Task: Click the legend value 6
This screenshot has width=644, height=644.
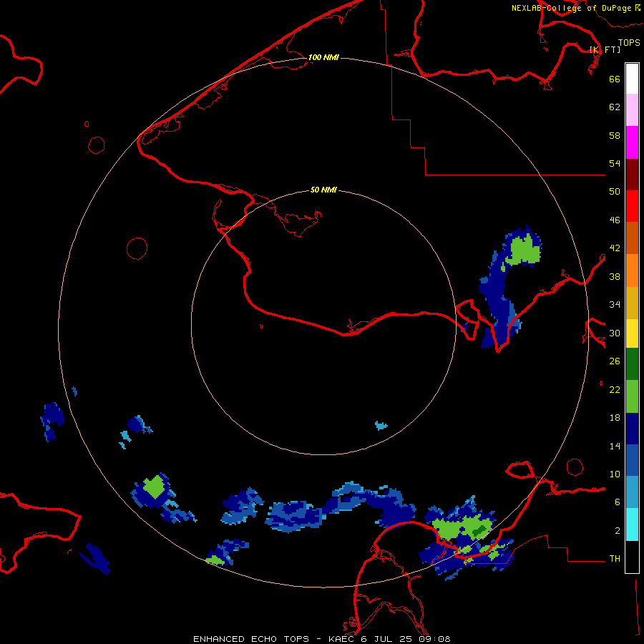Action: (618, 502)
